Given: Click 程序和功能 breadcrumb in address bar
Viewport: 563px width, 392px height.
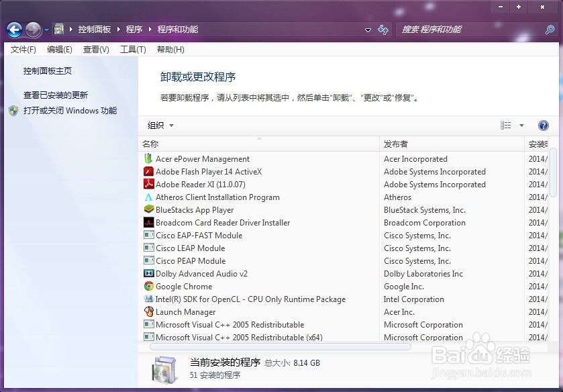Looking at the screenshot, I should click(x=178, y=29).
